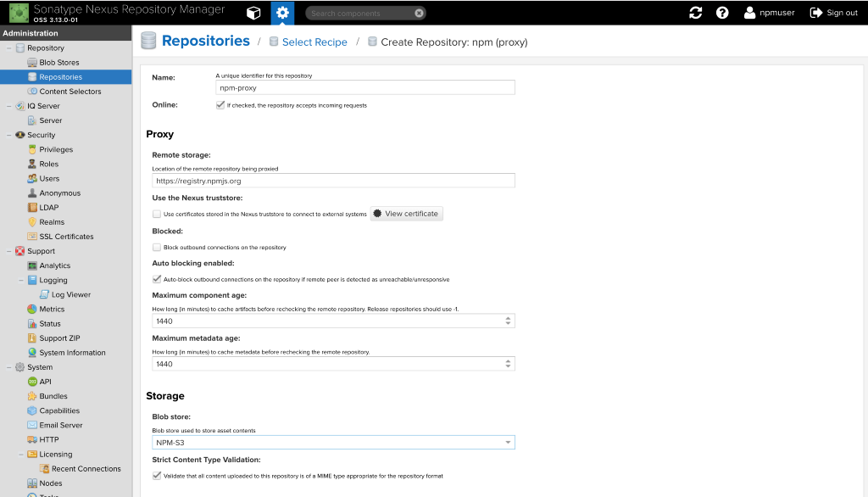The image size is (868, 497).
Task: Open the Blob store dropdown
Action: [x=508, y=443]
